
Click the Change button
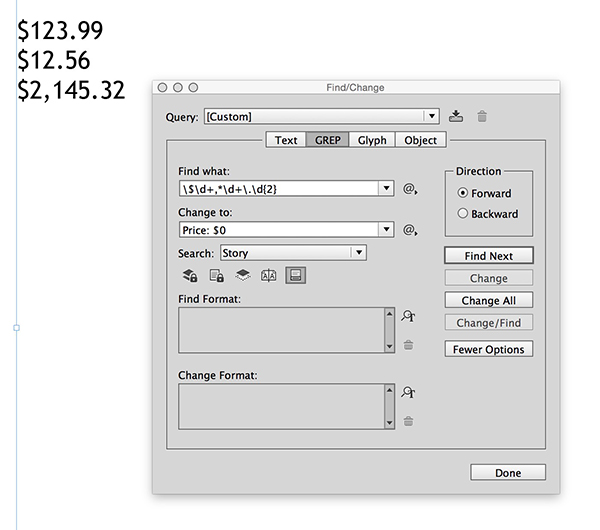tap(489, 278)
